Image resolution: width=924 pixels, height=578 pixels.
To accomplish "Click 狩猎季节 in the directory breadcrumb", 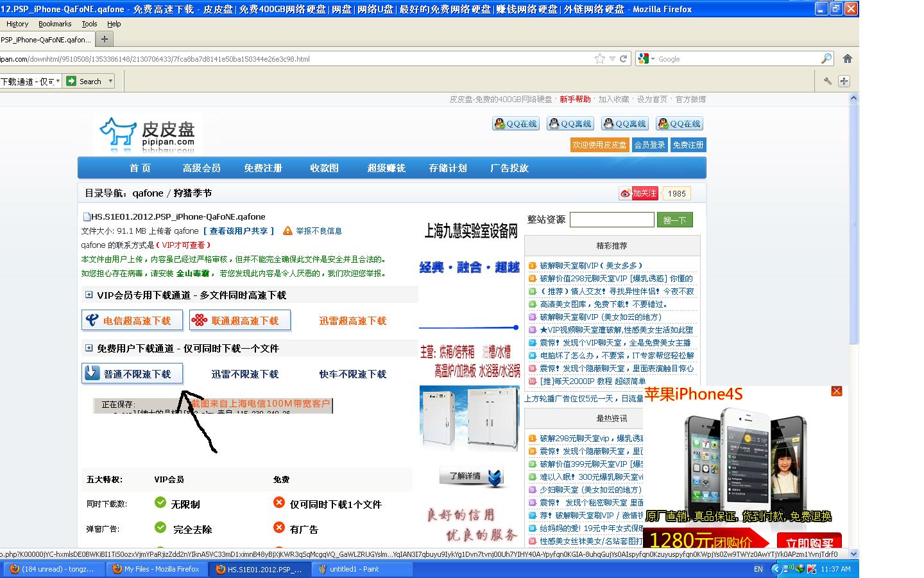I will [x=193, y=193].
